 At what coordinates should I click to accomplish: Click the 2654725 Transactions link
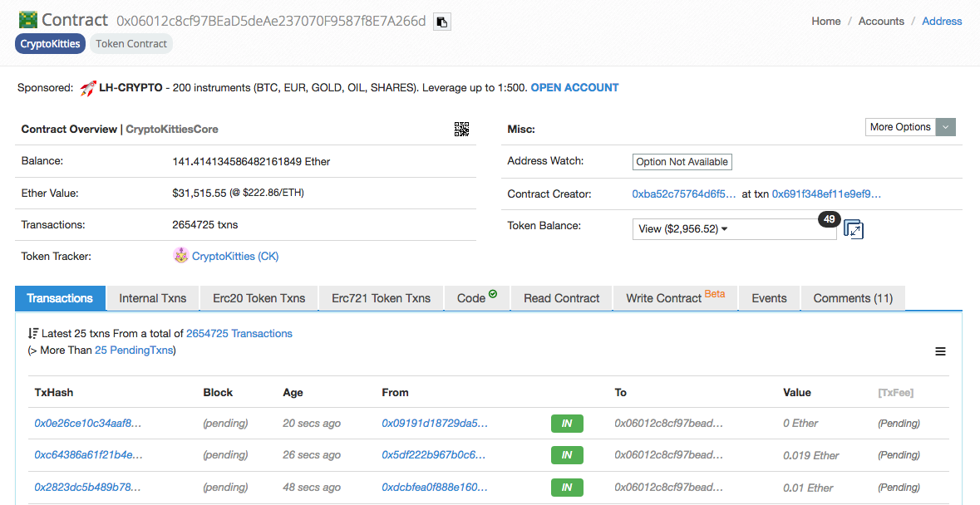coord(239,333)
